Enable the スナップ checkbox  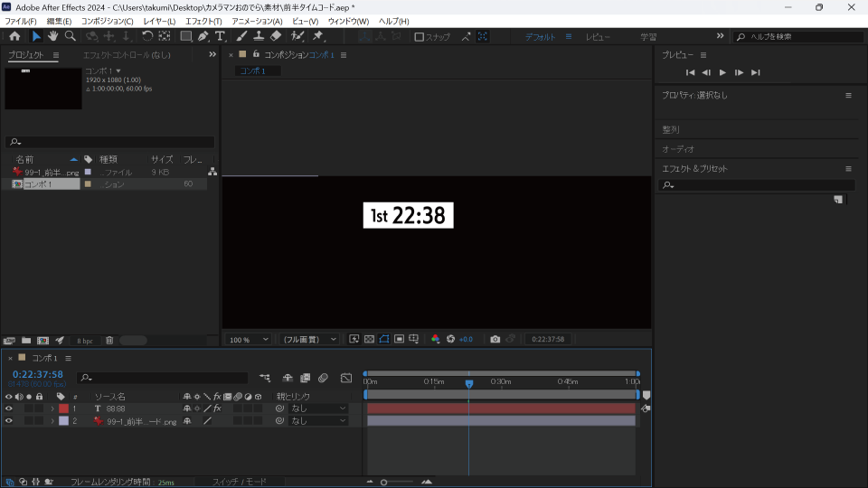click(420, 37)
